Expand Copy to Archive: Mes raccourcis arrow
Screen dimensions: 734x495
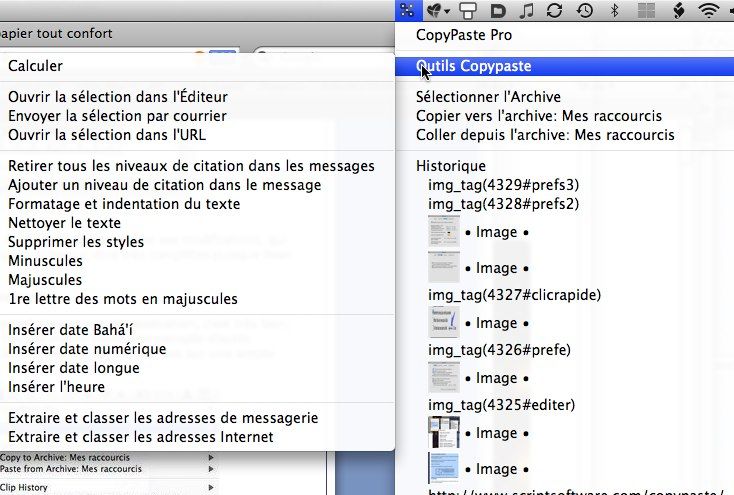(211, 458)
